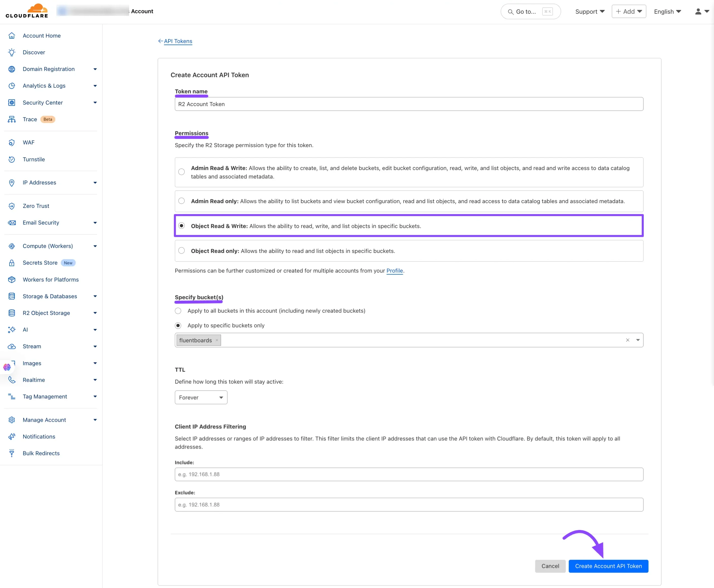Screen dimensions: 714x588
Task: Click the Discover lightbulb icon
Action: point(12,52)
